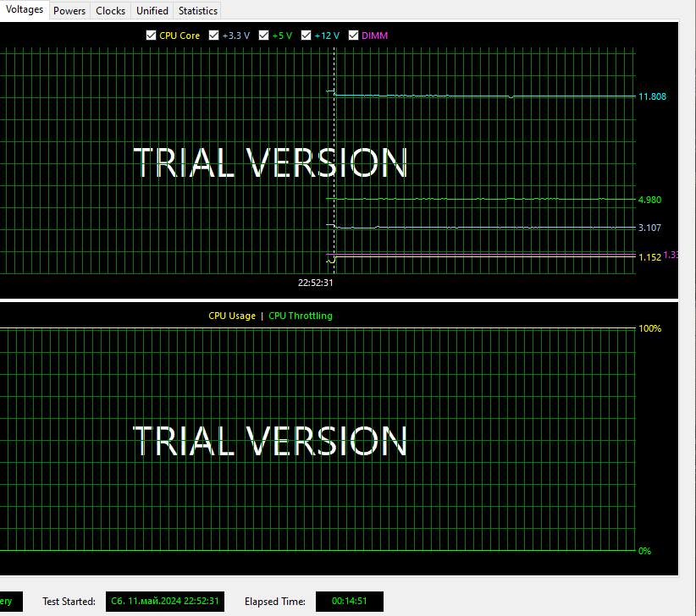Disable the +5 V graph checkbox
Image resolution: width=696 pixels, height=616 pixels.
click(264, 36)
